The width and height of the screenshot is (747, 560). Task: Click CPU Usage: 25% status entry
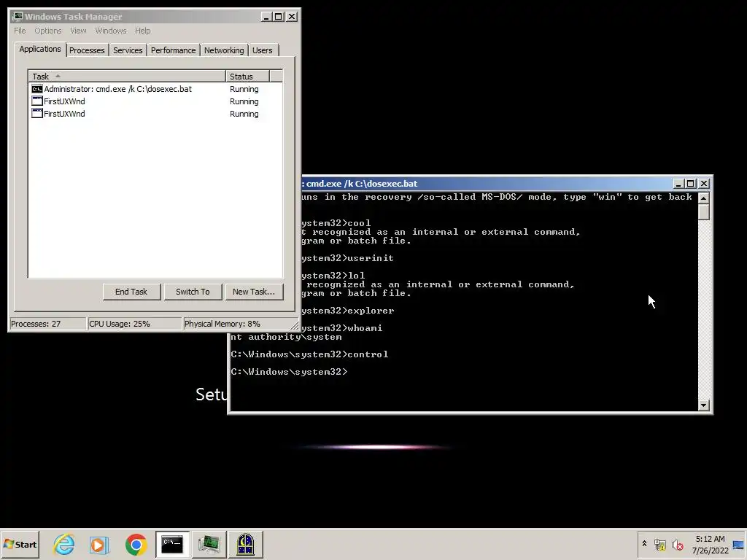(x=135, y=324)
